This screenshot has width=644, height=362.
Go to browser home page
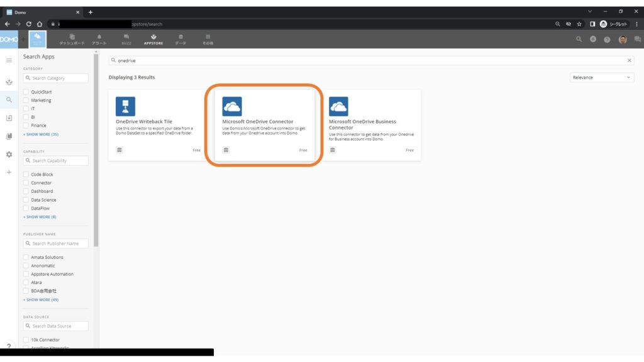pos(40,24)
